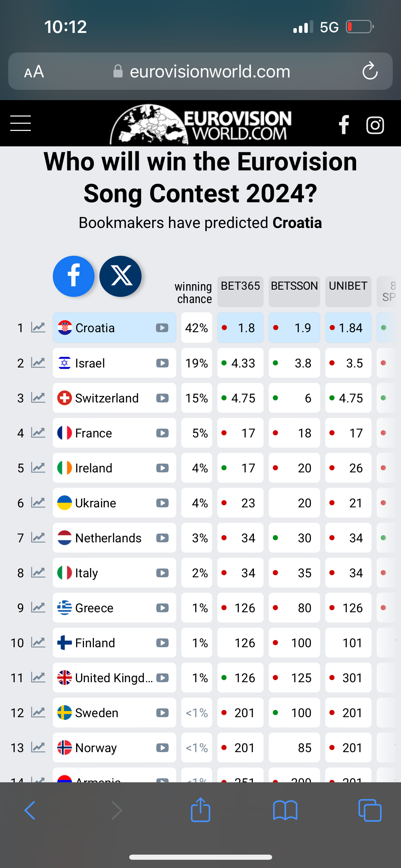Viewport: 401px width, 868px height.
Task: Open the hamburger navigation menu
Action: (x=21, y=123)
